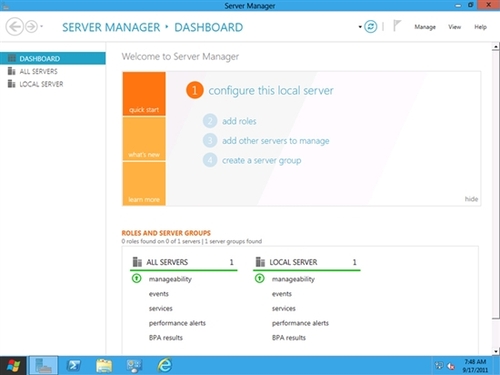Viewport: 500px width, 375px height.
Task: Open services under All Servers
Action: click(161, 308)
